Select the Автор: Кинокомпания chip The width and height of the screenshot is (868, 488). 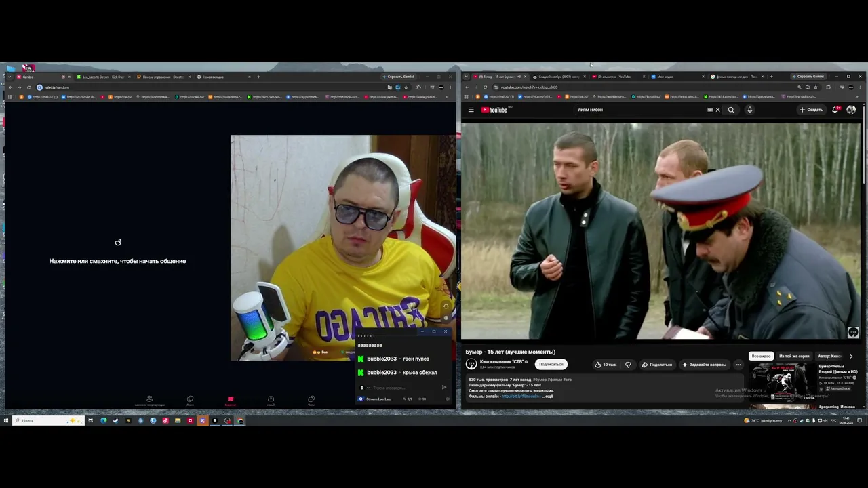point(829,356)
